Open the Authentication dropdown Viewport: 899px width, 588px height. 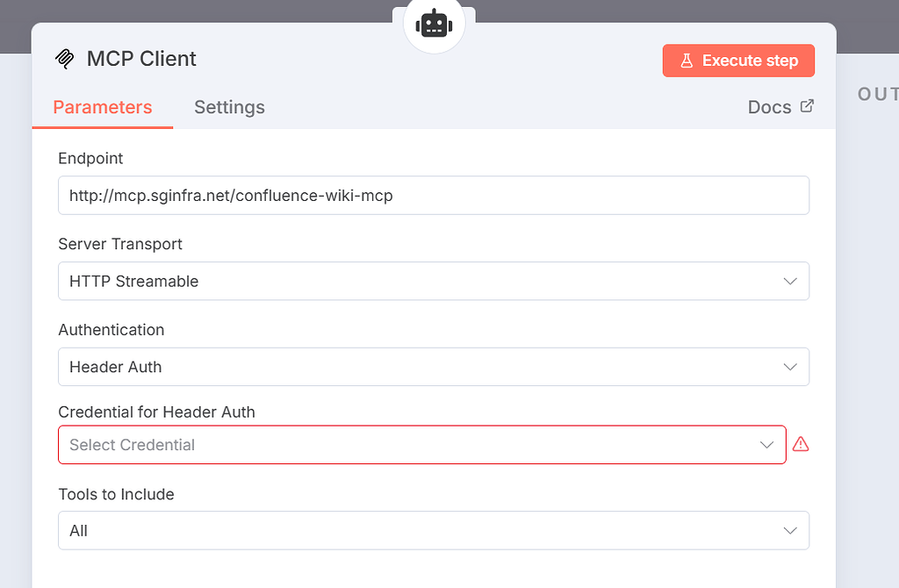(x=434, y=367)
